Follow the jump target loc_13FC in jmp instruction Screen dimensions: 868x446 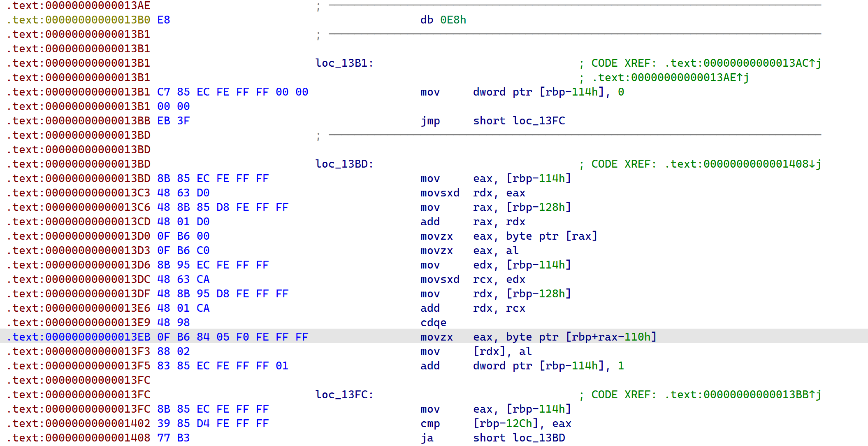pos(538,121)
